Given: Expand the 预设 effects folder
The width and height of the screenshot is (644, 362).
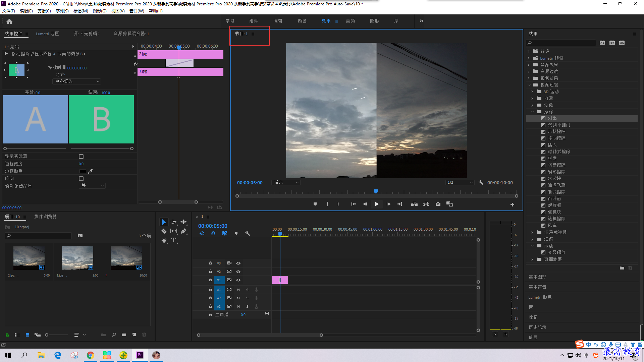Looking at the screenshot, I should (529, 51).
